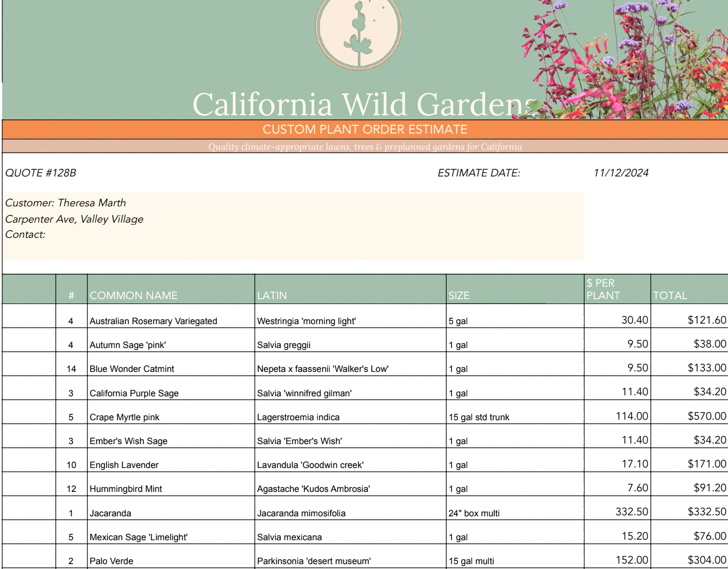Select the QUOTE #128B cell

pyautogui.click(x=41, y=173)
